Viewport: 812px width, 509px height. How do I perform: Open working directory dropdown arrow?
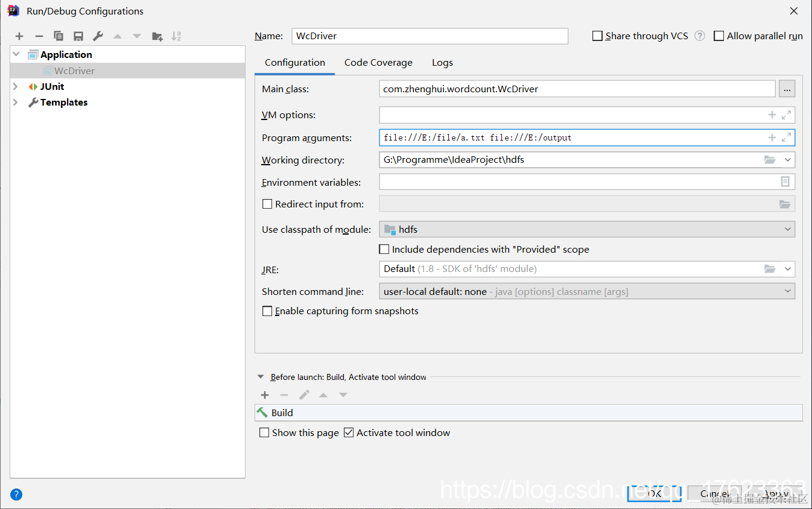(x=787, y=160)
